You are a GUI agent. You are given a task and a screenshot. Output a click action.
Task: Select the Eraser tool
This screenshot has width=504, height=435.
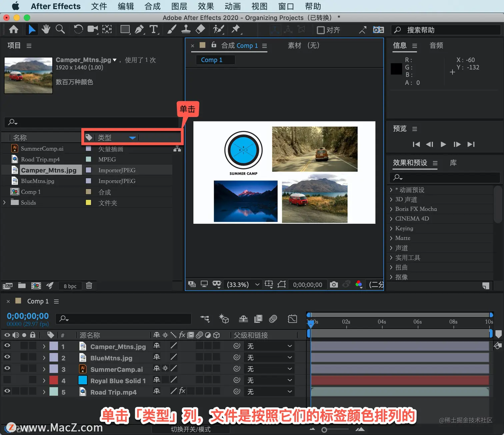tap(200, 29)
